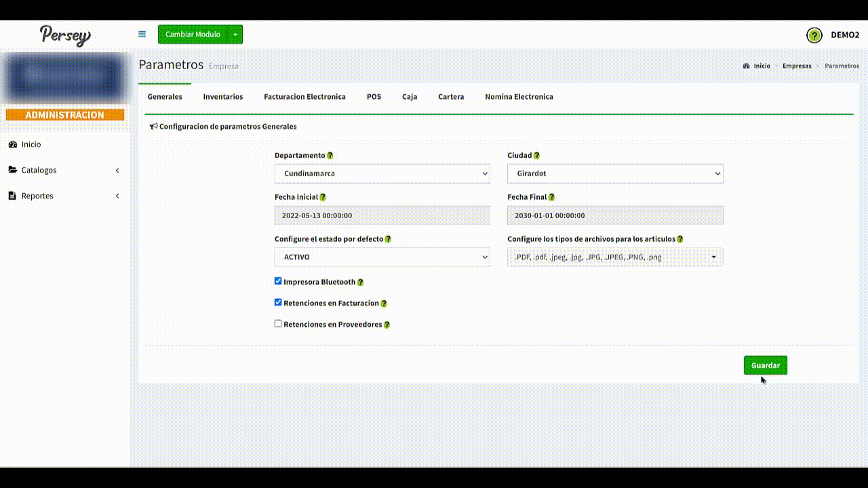Uncheck the Impresora Bluetooth checkbox
The image size is (868, 488).
click(278, 281)
